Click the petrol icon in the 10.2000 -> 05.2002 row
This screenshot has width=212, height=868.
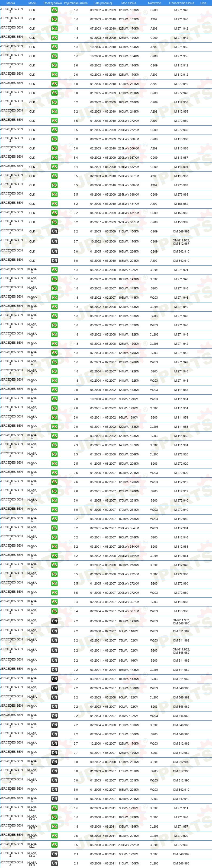pos(54,399)
